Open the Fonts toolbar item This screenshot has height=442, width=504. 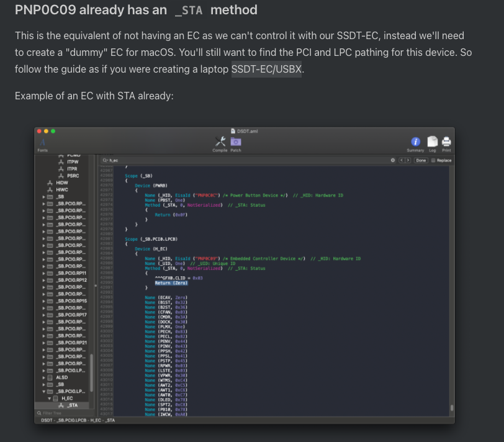point(42,145)
